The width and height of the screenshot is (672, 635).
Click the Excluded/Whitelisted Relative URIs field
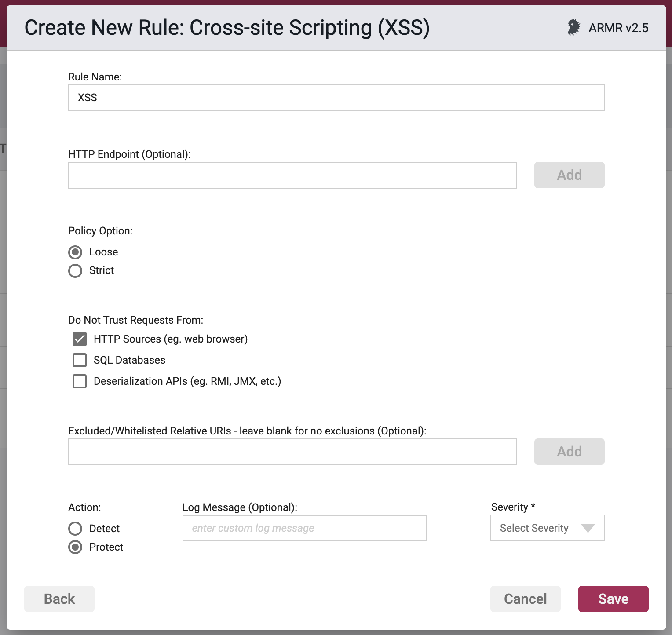pos(292,452)
